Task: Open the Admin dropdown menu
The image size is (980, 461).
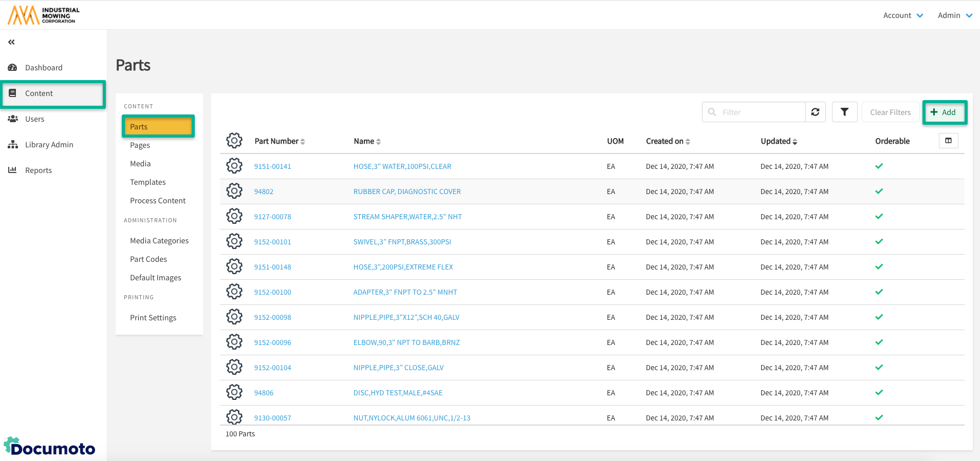Action: point(954,15)
